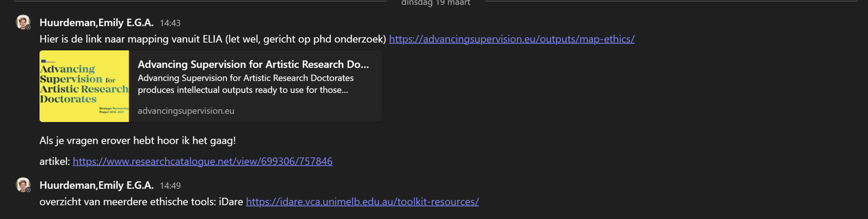
Task: Open the advancingsupervision.eu map-ethics link
Action: [512, 39]
